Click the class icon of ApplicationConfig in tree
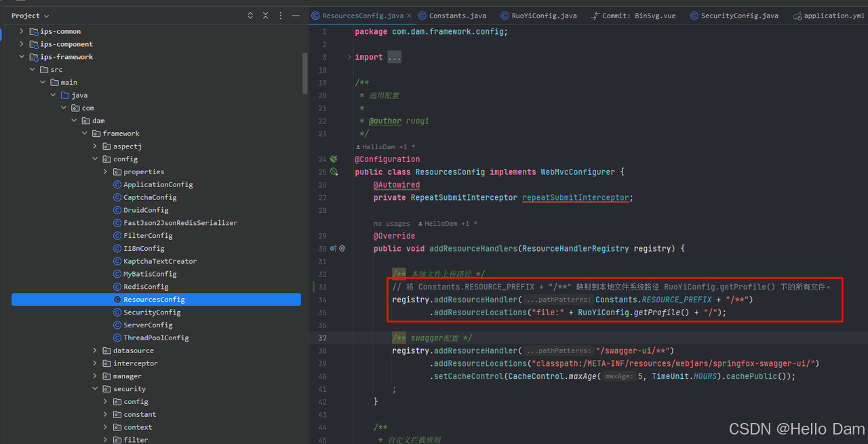The height and width of the screenshot is (444, 868). 117,184
